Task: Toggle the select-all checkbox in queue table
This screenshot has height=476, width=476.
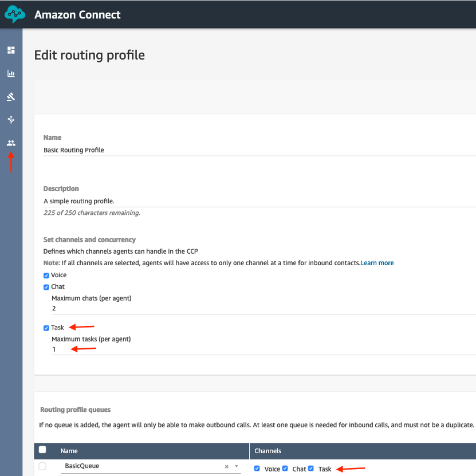Action: pos(42,450)
